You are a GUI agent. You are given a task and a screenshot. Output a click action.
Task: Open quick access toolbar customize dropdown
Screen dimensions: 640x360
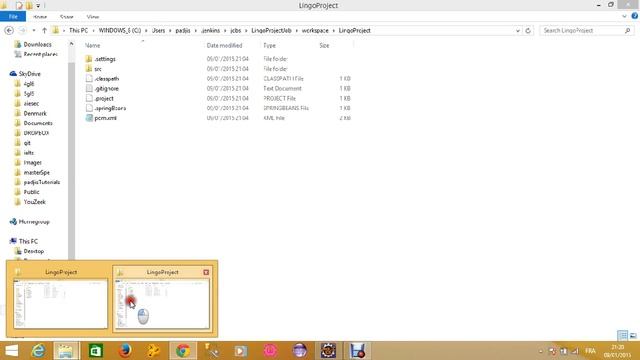click(x=38, y=6)
